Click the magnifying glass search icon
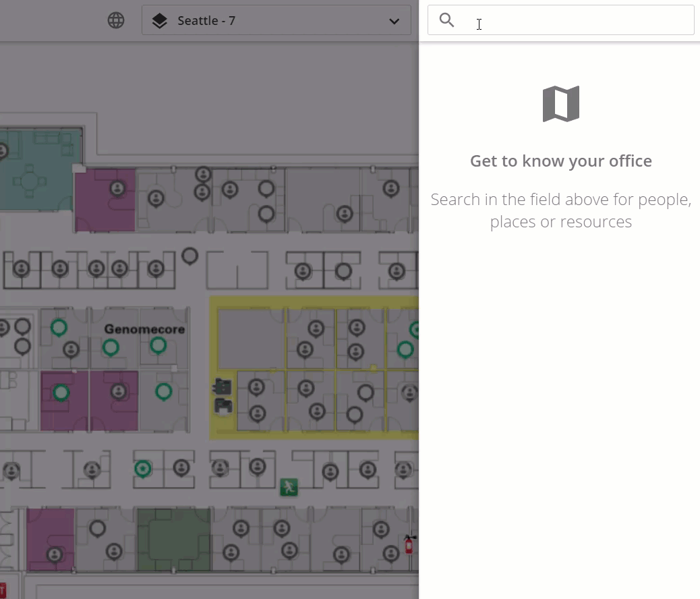The height and width of the screenshot is (599, 700). 446,20
